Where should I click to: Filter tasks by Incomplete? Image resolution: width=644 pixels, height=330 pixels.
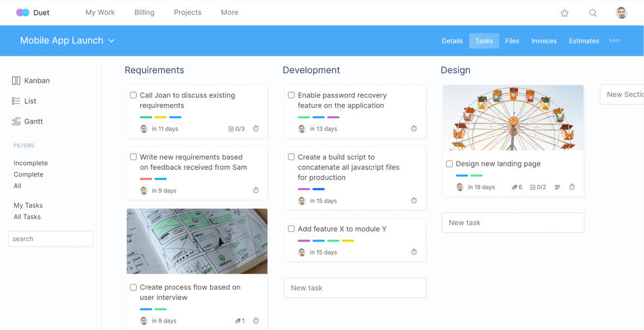click(31, 163)
